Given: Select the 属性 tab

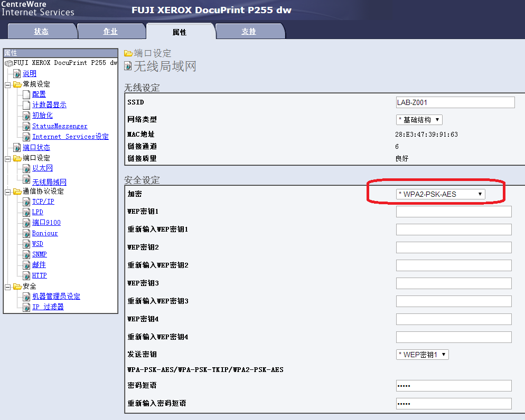Looking at the screenshot, I should [180, 32].
